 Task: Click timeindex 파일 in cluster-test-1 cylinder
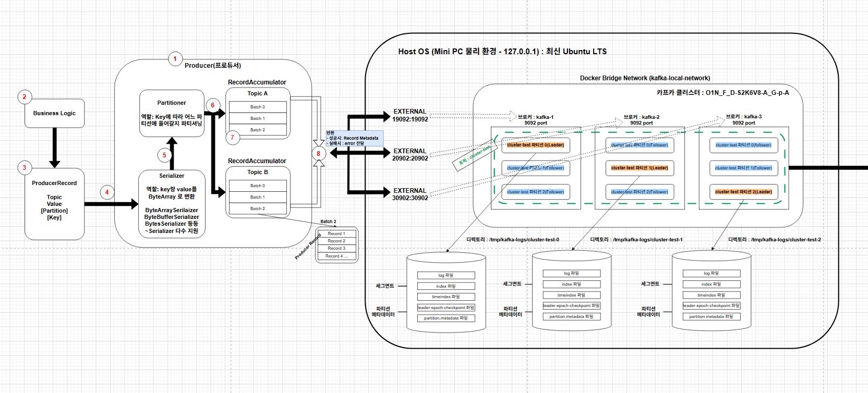(x=572, y=295)
